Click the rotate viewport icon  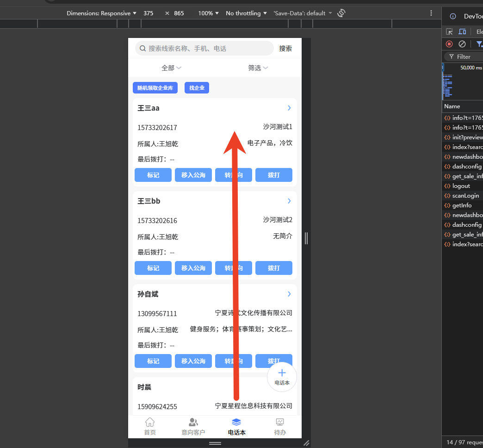pos(341,13)
